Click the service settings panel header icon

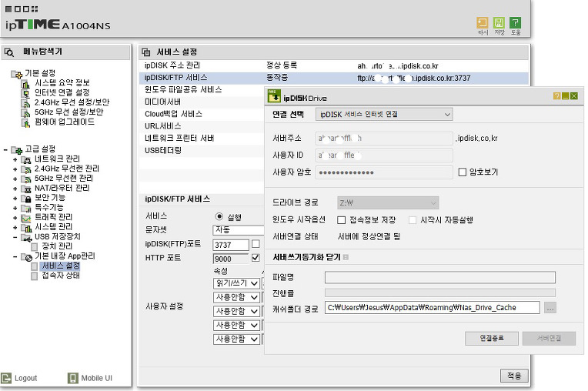146,52
